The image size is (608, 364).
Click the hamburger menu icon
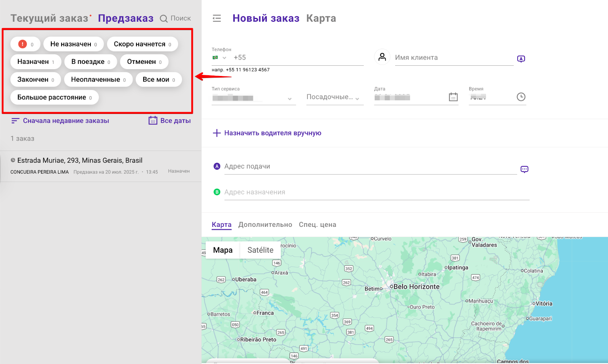pyautogui.click(x=217, y=18)
